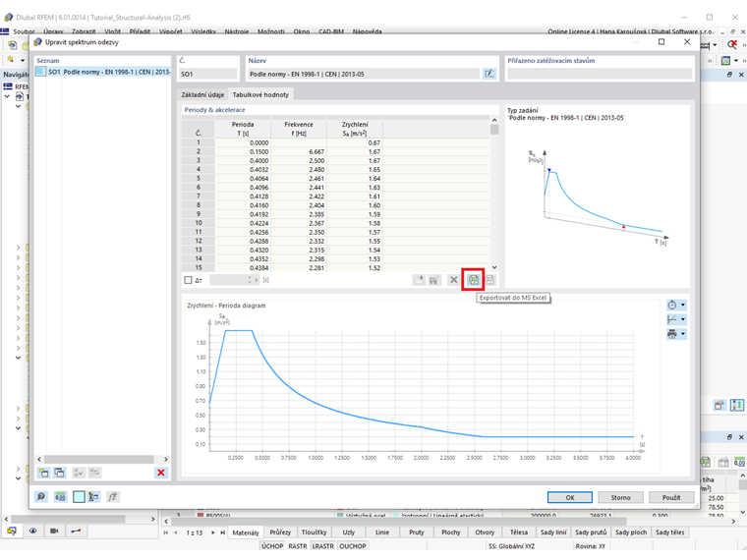The width and height of the screenshot is (747, 560).
Task: Open the Nápověda menu
Action: tap(367, 31)
